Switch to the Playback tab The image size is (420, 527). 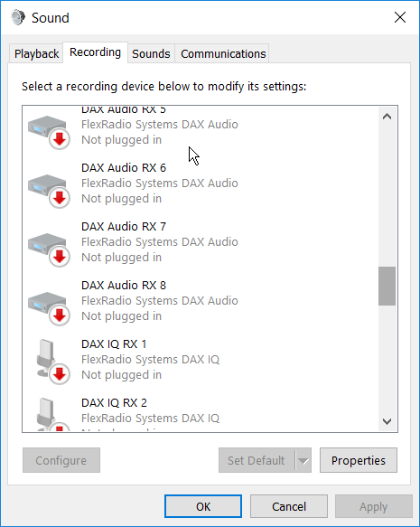pyautogui.click(x=36, y=53)
